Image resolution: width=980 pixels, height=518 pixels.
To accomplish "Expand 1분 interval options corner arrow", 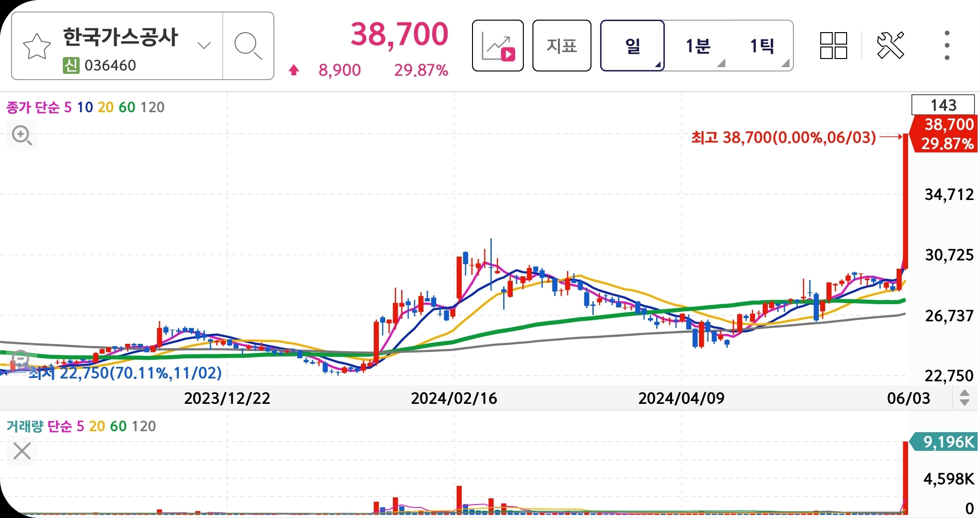I will [x=721, y=63].
